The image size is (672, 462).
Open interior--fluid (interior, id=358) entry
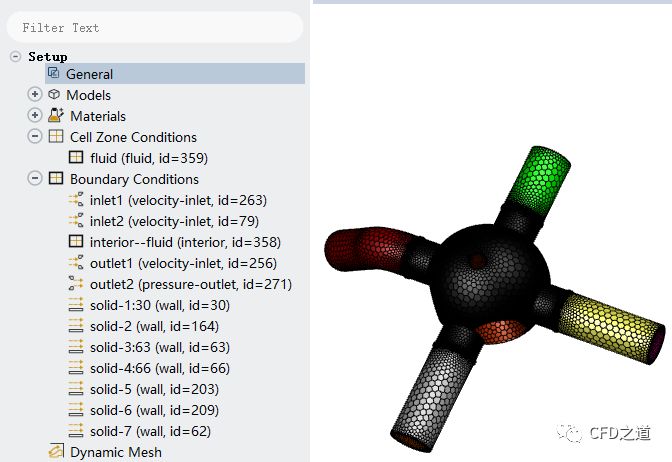(x=185, y=242)
